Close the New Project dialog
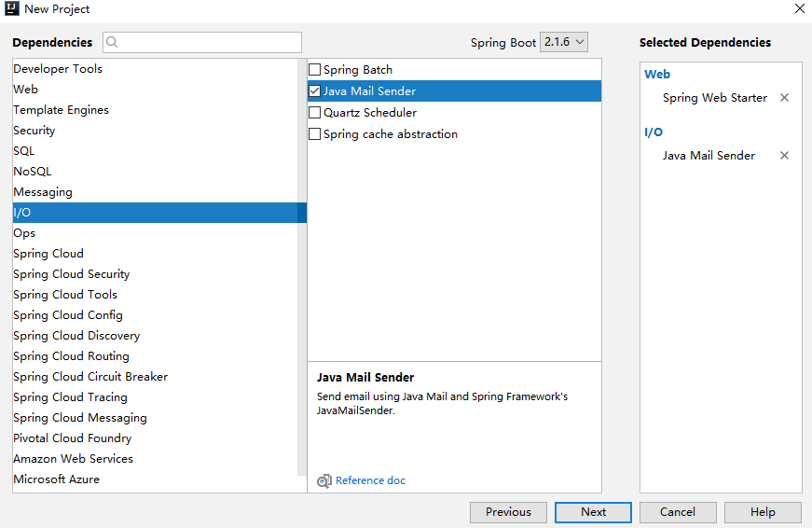This screenshot has width=812, height=528. pyautogui.click(x=799, y=9)
